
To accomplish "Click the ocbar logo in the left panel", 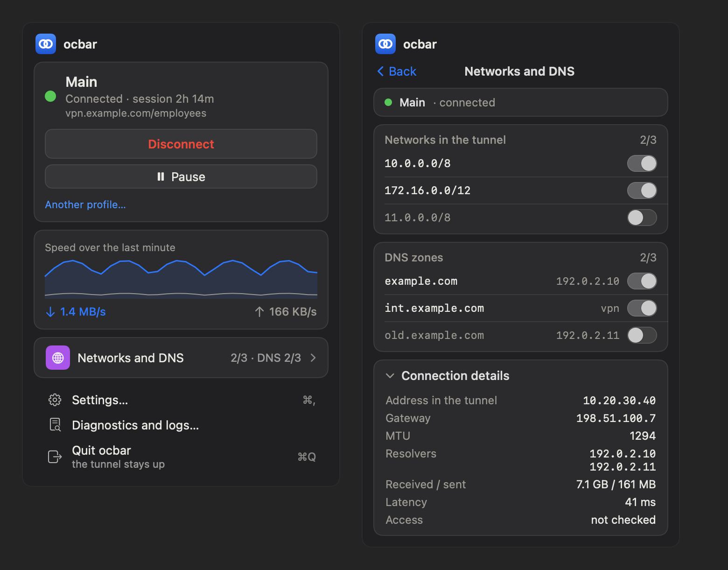I will click(x=46, y=44).
